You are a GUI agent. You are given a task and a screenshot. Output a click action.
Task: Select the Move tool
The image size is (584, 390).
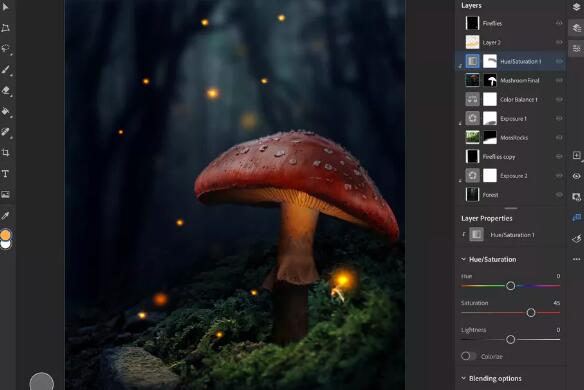coord(5,7)
